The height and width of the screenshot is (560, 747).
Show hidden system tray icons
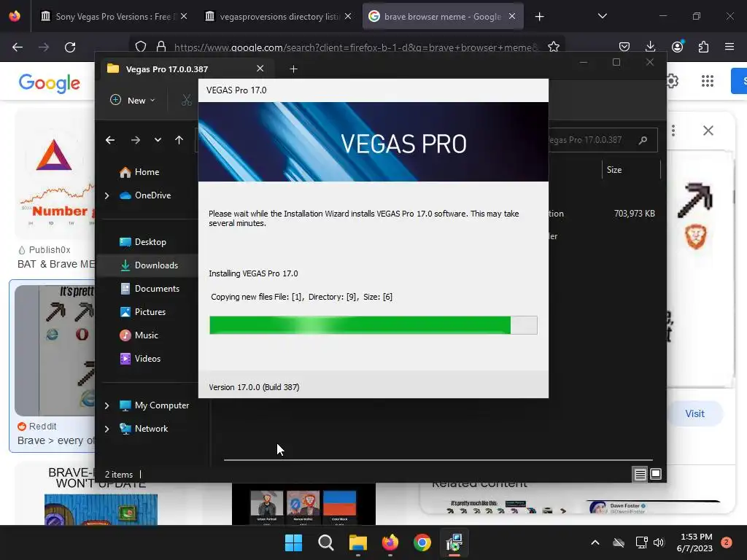(x=595, y=542)
